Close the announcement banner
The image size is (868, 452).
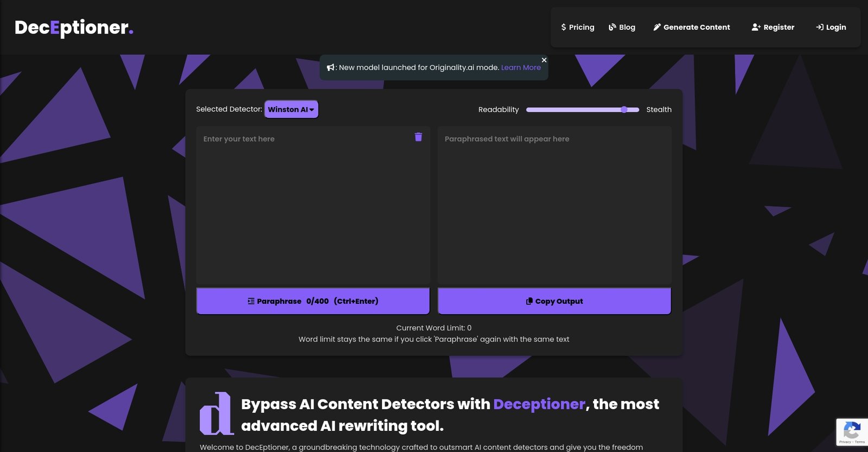pos(544,60)
